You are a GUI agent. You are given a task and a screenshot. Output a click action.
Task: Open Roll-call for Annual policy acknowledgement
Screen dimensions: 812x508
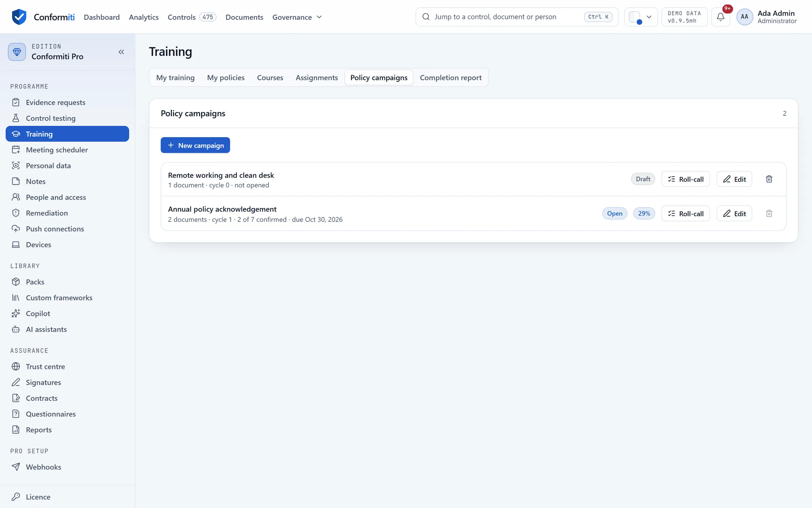click(x=685, y=213)
